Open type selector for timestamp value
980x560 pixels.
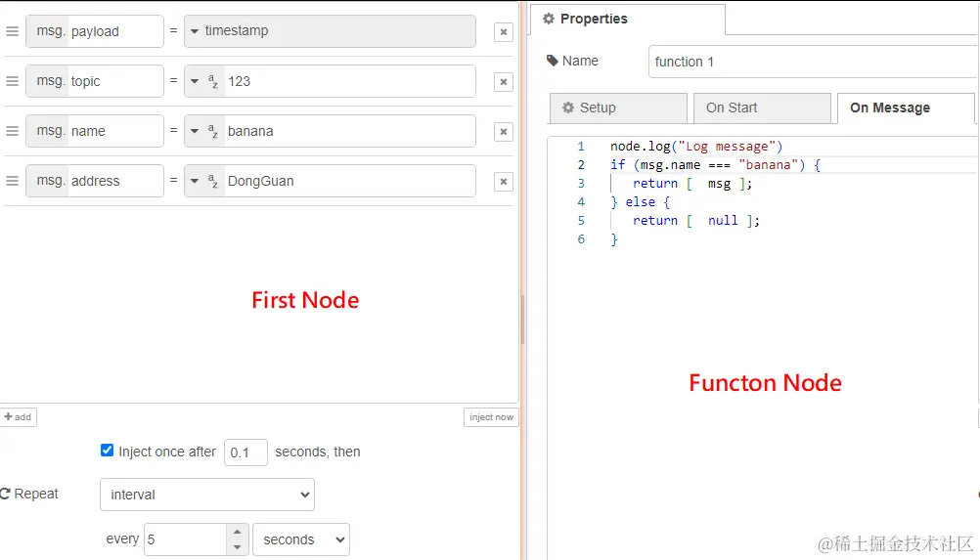click(195, 31)
